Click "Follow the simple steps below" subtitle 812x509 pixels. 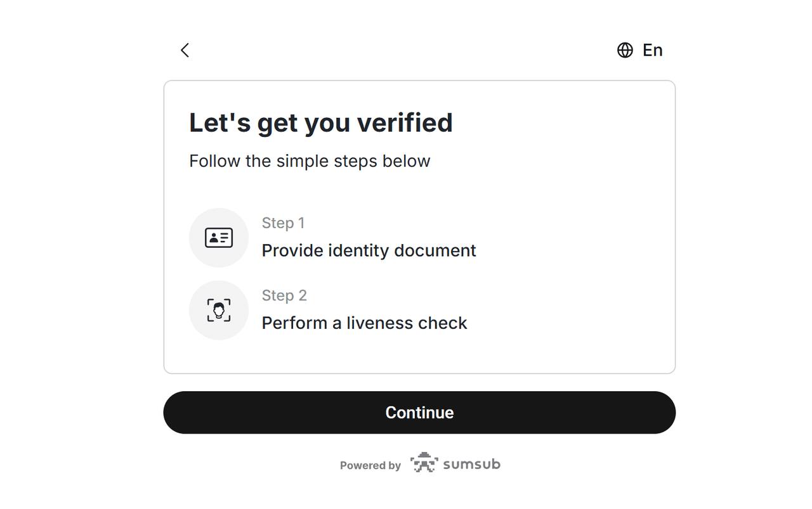click(310, 161)
